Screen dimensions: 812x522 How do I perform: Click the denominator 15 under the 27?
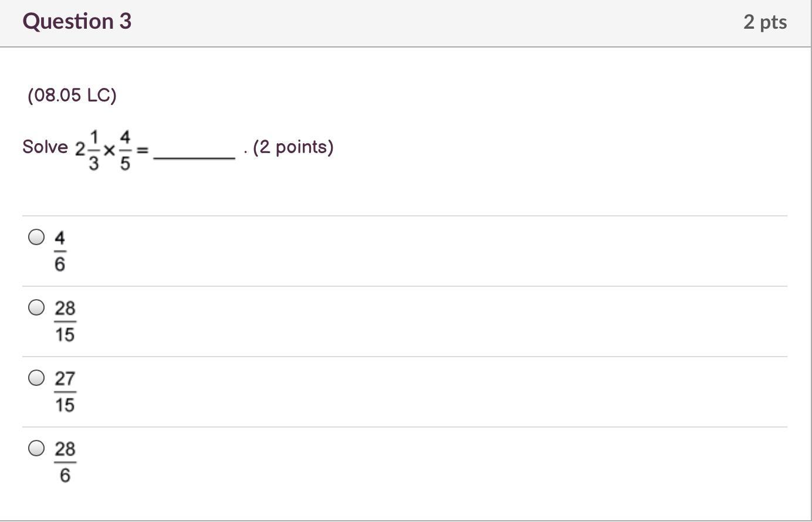tap(65, 405)
